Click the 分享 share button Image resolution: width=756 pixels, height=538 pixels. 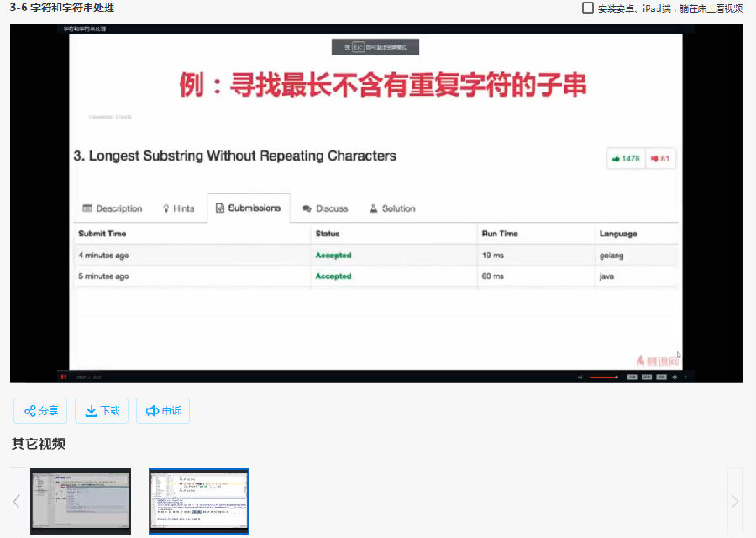point(39,410)
